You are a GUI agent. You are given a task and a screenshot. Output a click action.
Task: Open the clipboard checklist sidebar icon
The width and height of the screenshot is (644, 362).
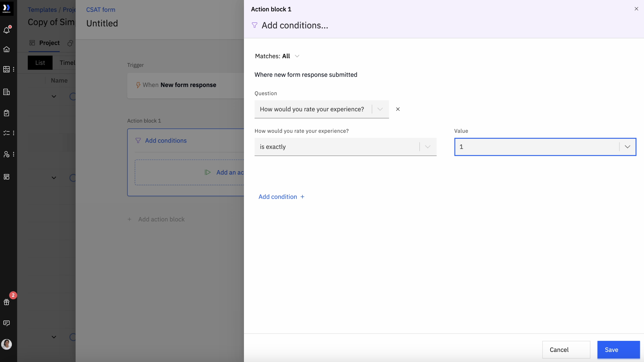click(6, 113)
